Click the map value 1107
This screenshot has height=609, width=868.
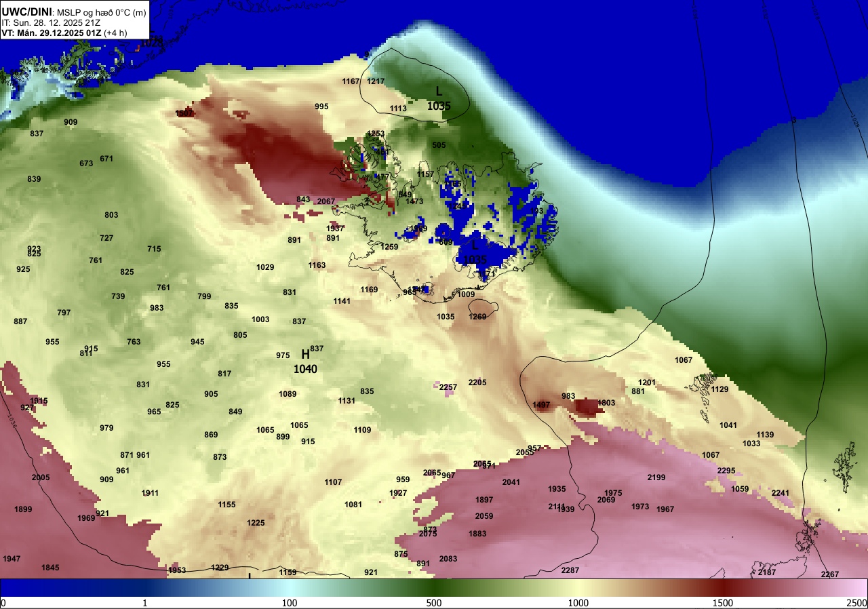[333, 482]
